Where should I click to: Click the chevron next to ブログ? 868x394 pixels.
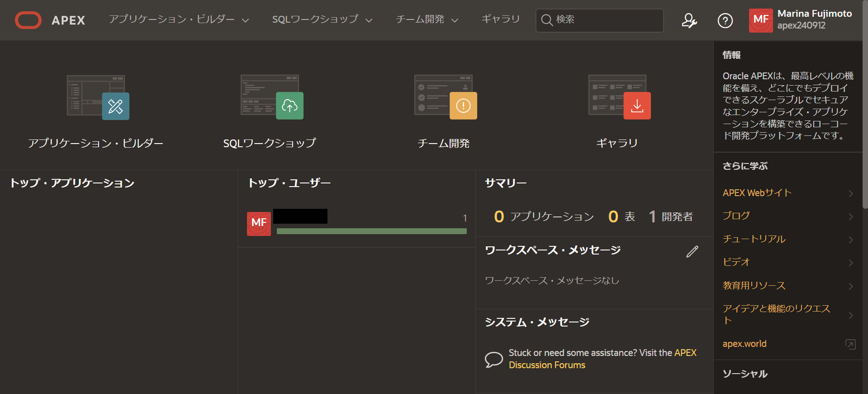click(850, 216)
